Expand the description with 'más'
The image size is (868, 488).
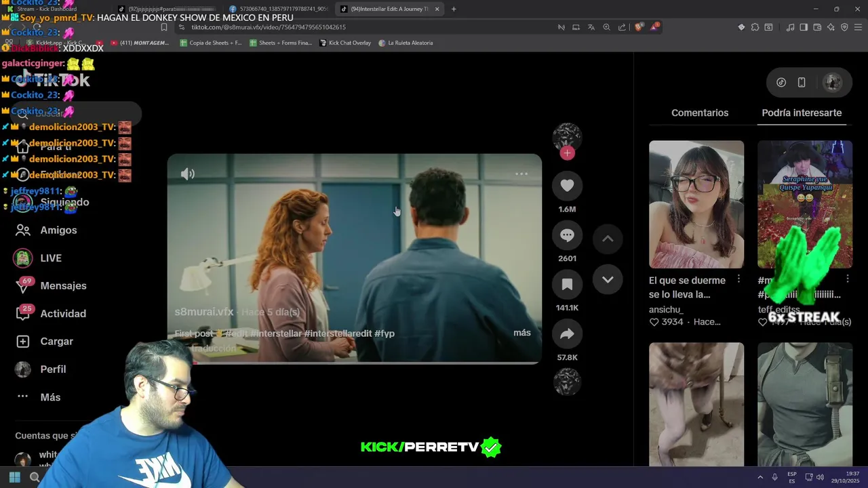(x=522, y=333)
